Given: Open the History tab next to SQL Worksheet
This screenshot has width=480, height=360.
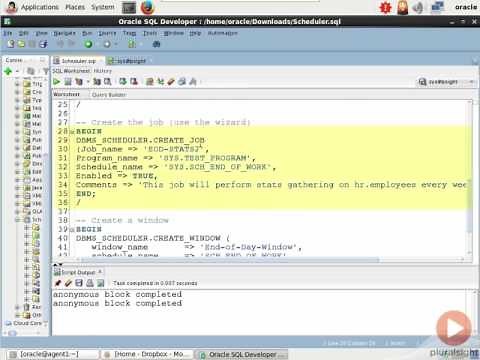Looking at the screenshot, I should click(103, 71).
